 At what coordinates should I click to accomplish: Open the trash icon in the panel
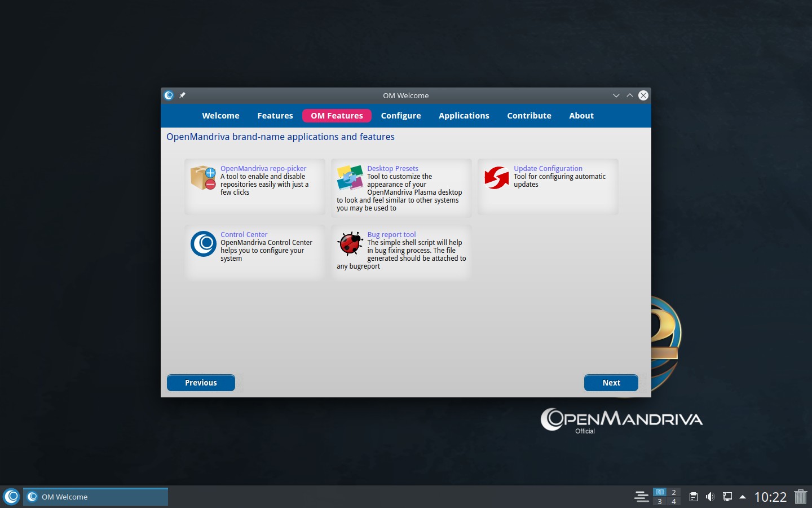pyautogui.click(x=801, y=497)
